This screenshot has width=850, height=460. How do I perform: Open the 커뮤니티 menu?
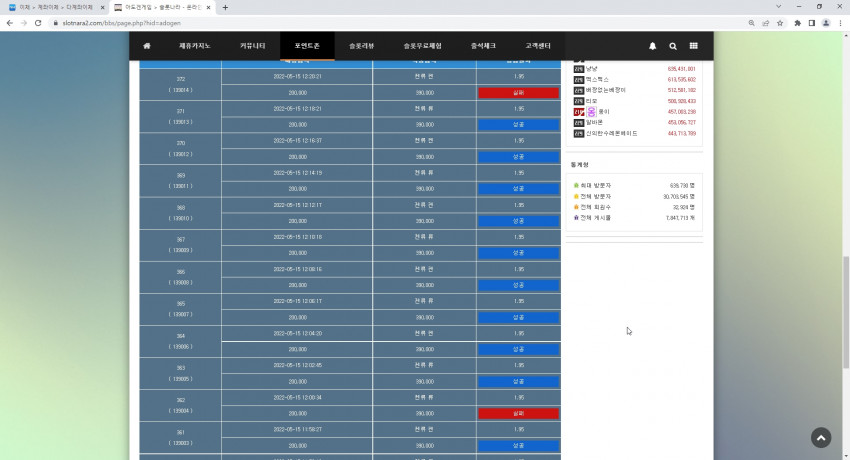253,46
